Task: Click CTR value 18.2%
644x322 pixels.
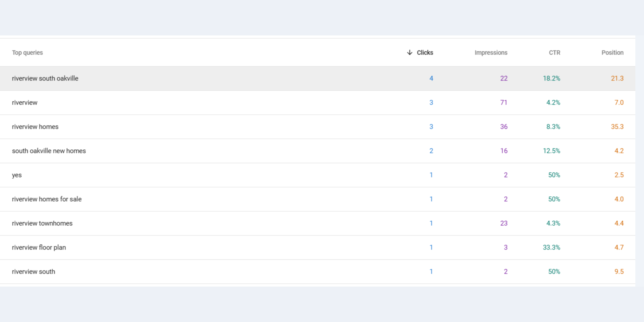Action: (x=551, y=78)
